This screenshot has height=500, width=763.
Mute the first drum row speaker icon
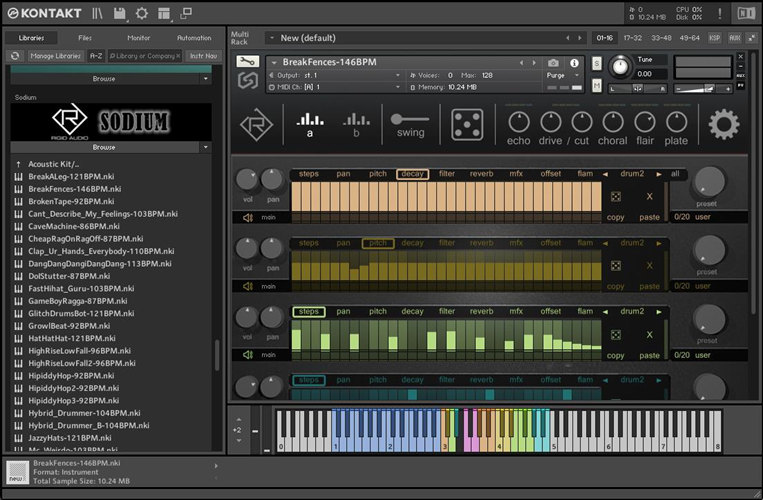247,217
